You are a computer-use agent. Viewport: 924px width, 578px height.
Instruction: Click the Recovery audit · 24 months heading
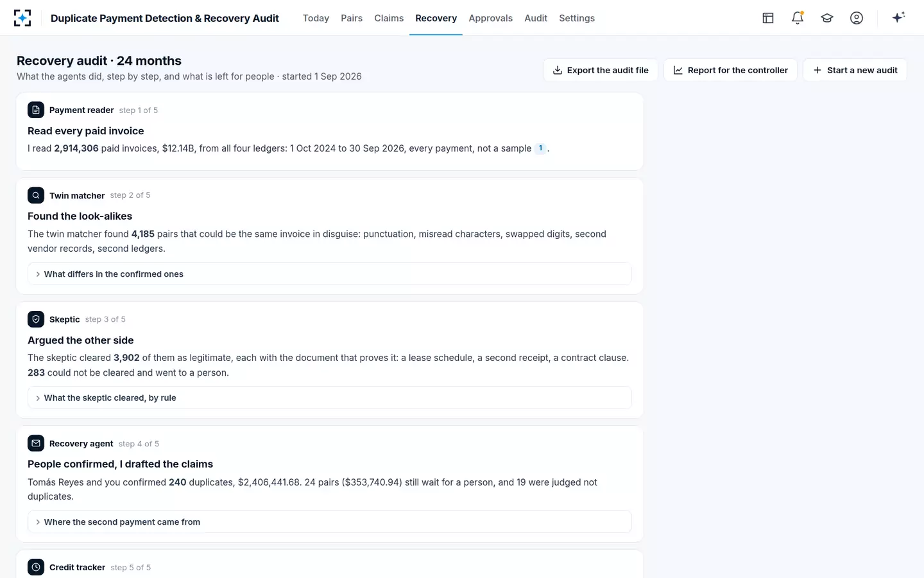(x=99, y=60)
